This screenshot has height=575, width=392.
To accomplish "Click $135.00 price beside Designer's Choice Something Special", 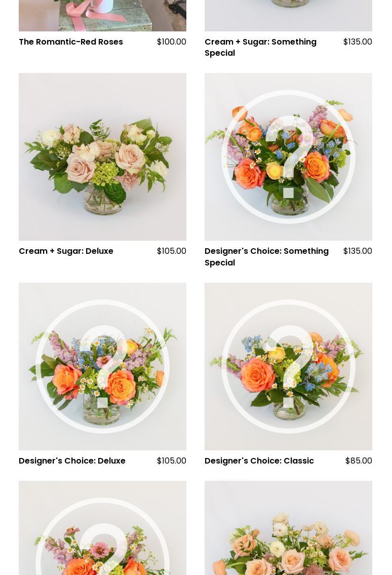I will (x=358, y=251).
